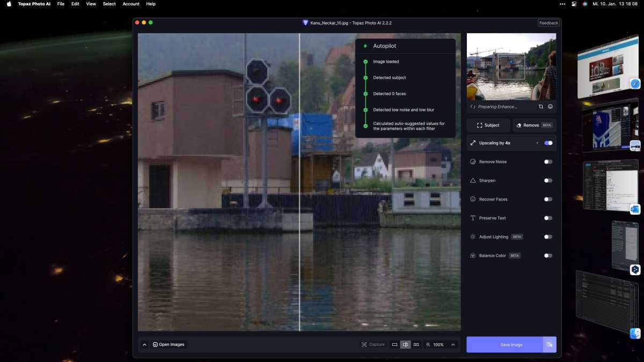Viewport: 644px width, 362px height.
Task: Switch to the Preview window in Stage Manager
Action: (x=610, y=124)
